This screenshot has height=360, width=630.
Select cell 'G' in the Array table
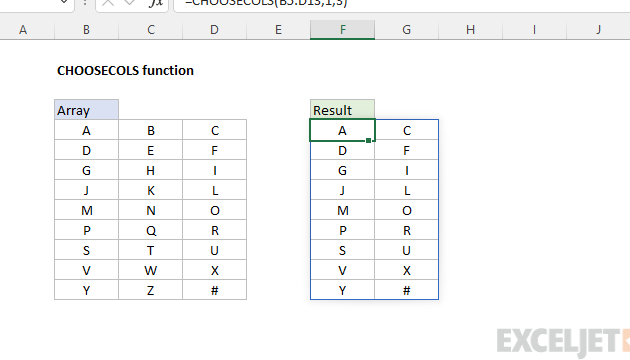[x=86, y=170]
